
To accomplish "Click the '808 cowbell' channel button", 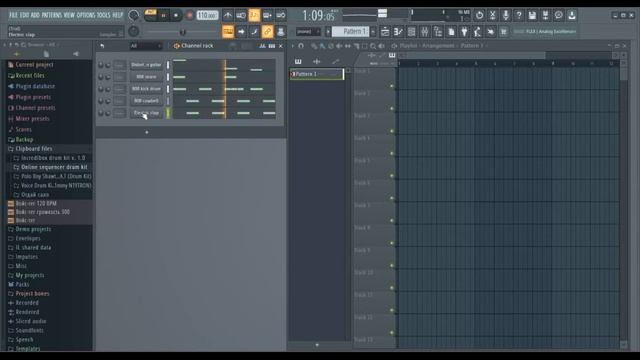I will 146,101.
